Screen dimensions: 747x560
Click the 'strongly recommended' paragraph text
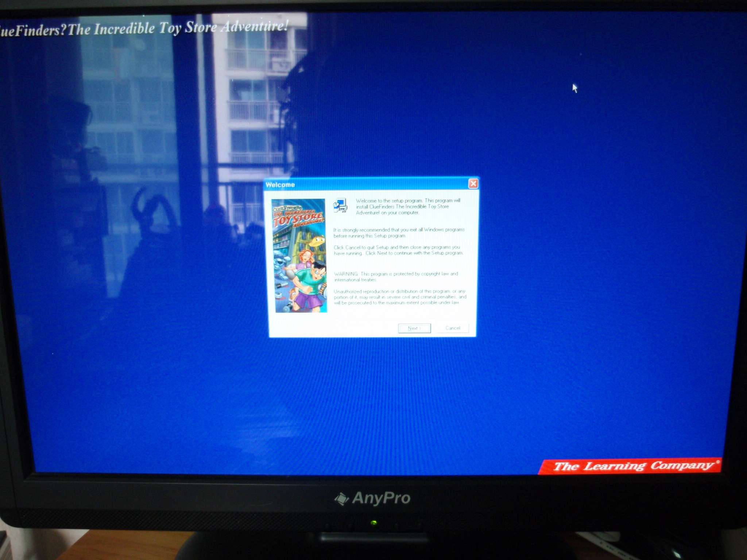tap(399, 233)
